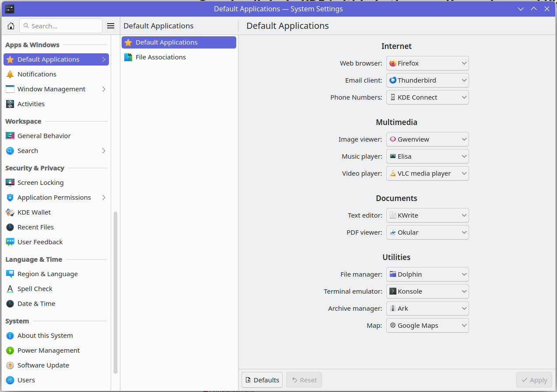
Task: Open the Map dropdown showing Google Maps
Action: tap(427, 326)
